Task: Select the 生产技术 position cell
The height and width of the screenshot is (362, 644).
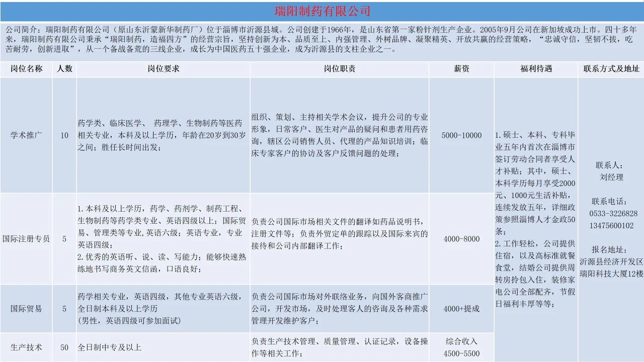Action: (x=26, y=347)
